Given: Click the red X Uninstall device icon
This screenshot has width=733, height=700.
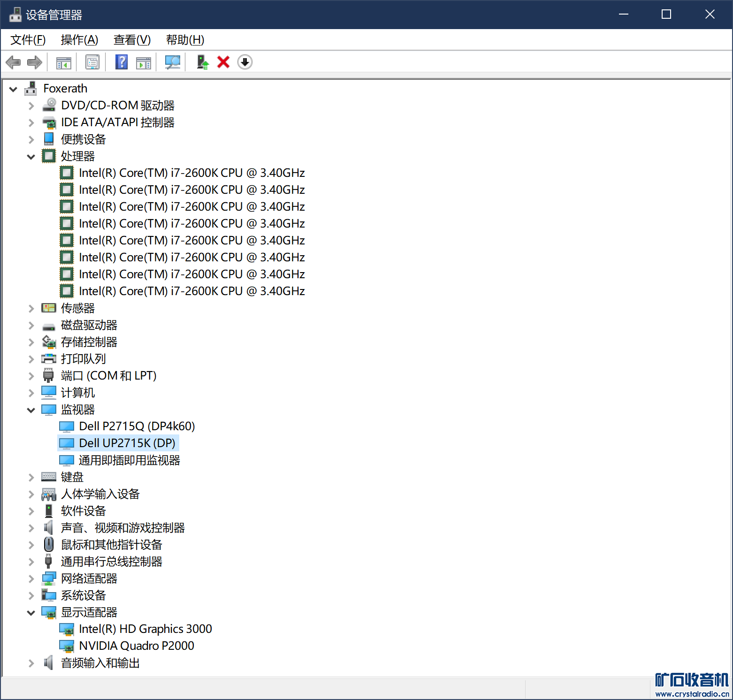Looking at the screenshot, I should (223, 62).
